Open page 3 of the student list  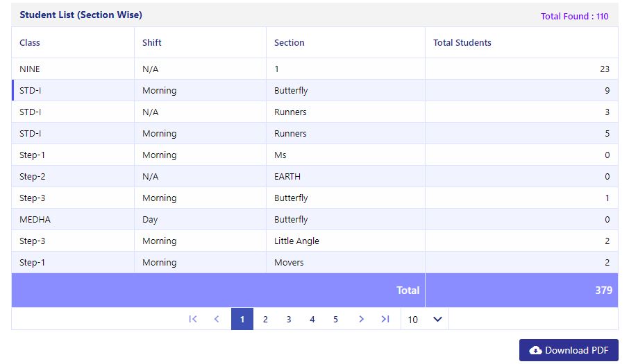(x=288, y=319)
